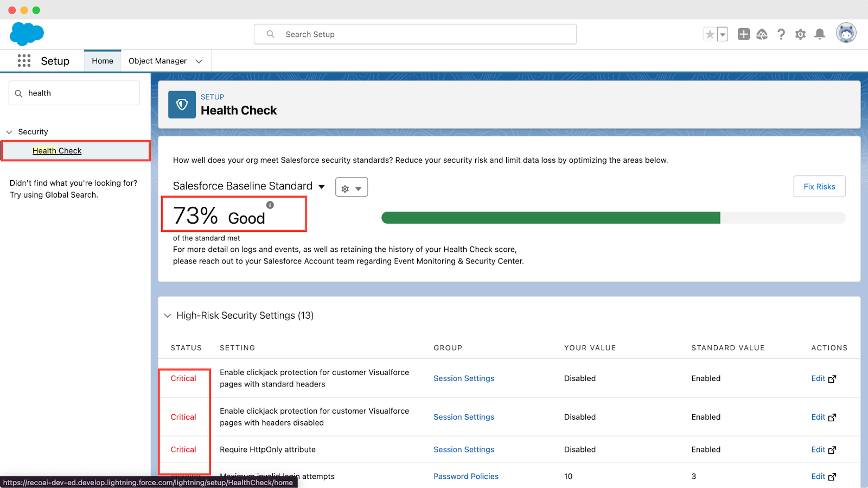Switch to the Home tab
Viewport: 868px width, 488px height.
click(x=103, y=61)
